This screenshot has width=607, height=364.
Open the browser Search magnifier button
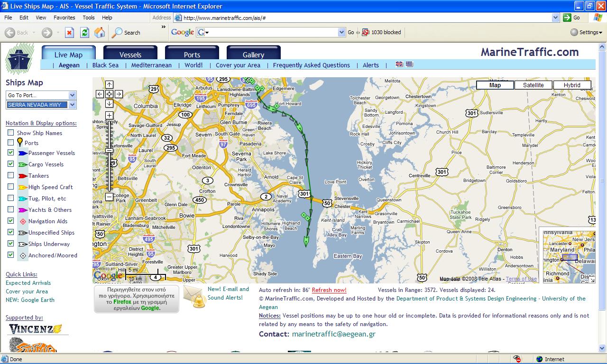(x=126, y=33)
